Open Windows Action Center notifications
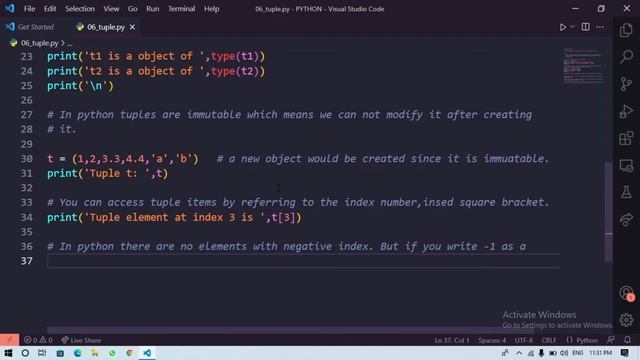The width and height of the screenshot is (640, 360). click(x=625, y=353)
